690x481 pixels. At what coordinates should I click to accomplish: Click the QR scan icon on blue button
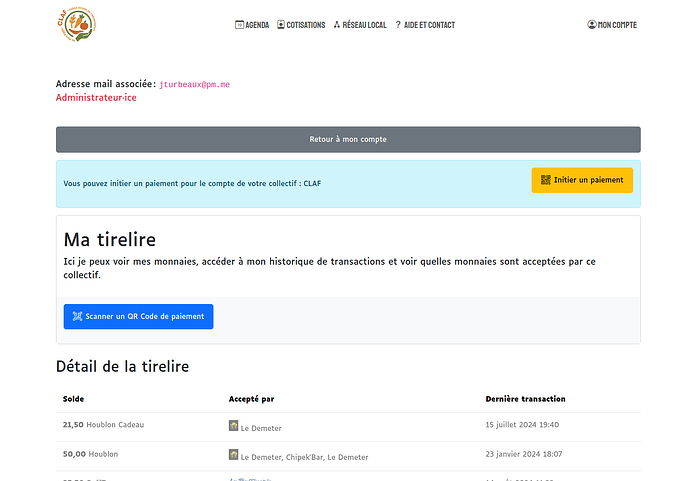click(77, 316)
